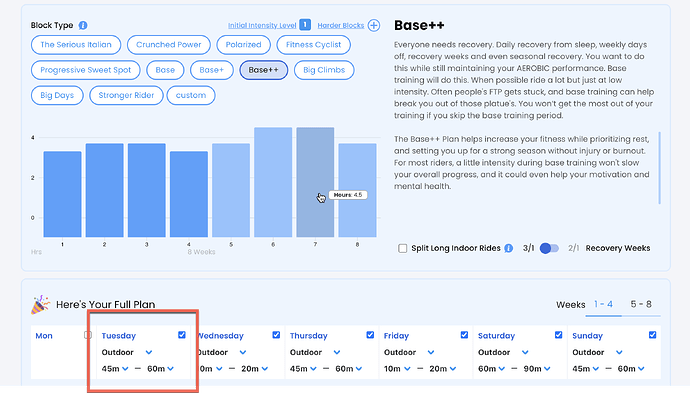Open the Initial Intensity Level link
The height and width of the screenshot is (393, 690).
tap(262, 26)
